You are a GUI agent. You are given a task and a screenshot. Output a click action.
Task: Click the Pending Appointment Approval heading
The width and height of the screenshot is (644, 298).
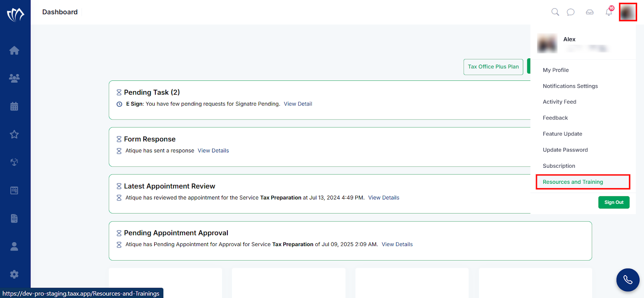(x=176, y=233)
